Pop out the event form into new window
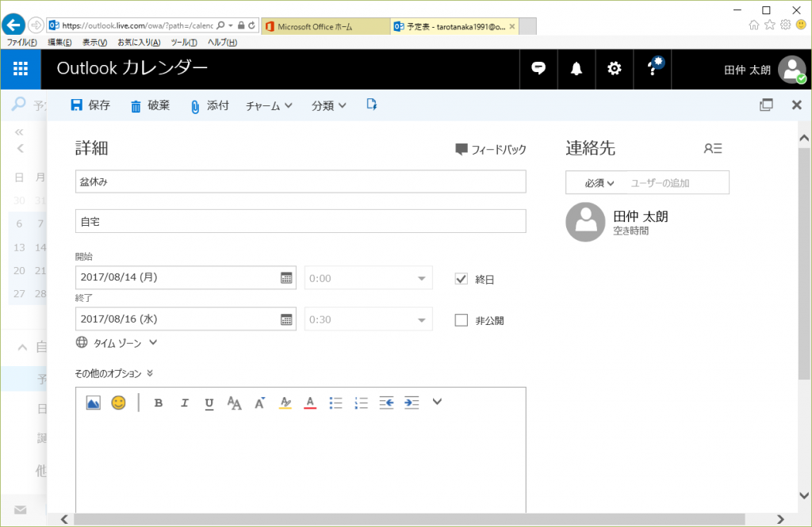Screen dimensions: 812x527 point(767,105)
